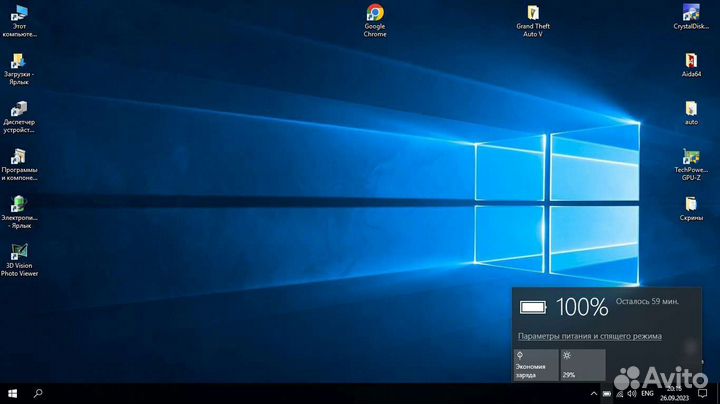720x404 pixels.
Task: Open the clock and date calendar
Action: [675, 394]
